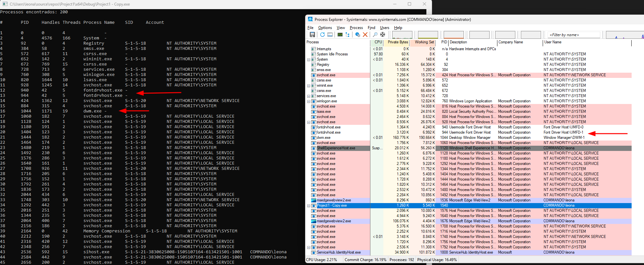The height and width of the screenshot is (265, 644).
Task: Toggle the show lower pane icon
Action: tap(330, 35)
